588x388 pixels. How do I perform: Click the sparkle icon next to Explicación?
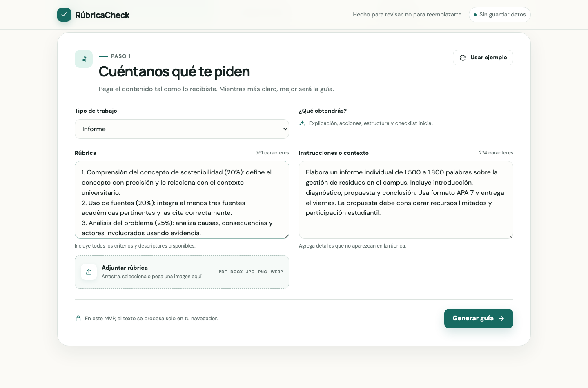tap(302, 123)
